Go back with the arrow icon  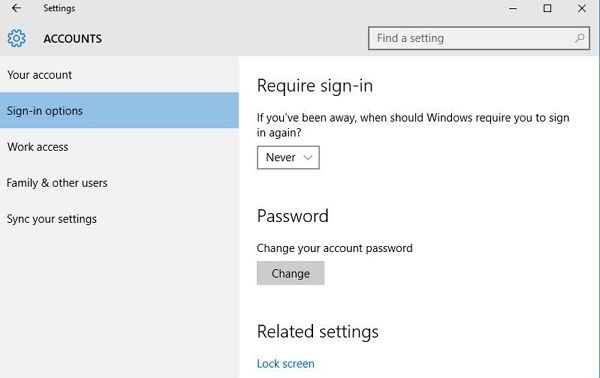point(16,8)
